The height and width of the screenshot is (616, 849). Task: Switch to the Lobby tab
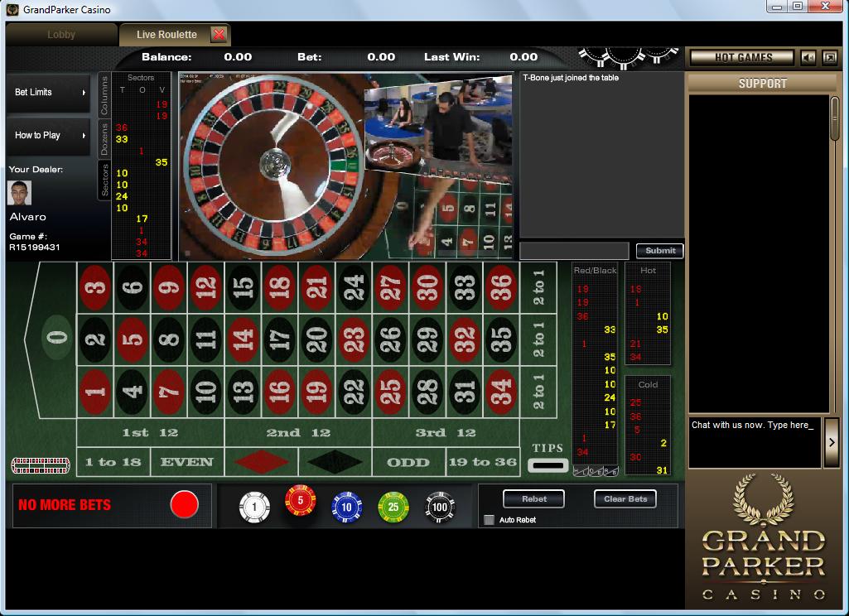[61, 35]
